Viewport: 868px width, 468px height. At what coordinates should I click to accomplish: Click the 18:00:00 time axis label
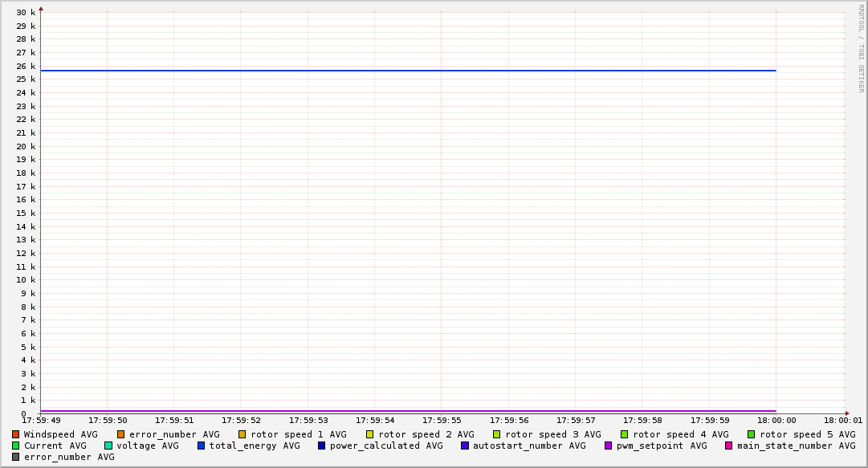click(776, 420)
